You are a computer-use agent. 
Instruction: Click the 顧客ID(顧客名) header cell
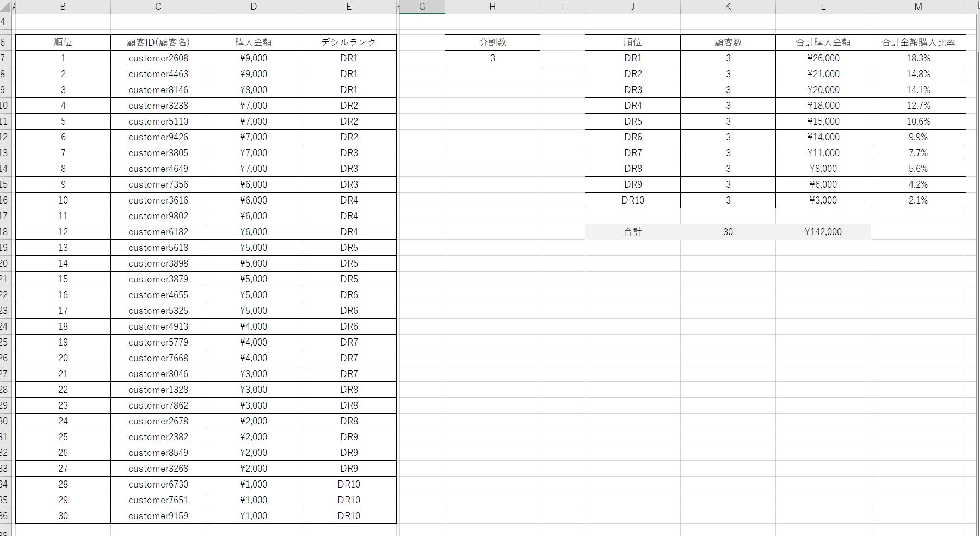(x=158, y=42)
